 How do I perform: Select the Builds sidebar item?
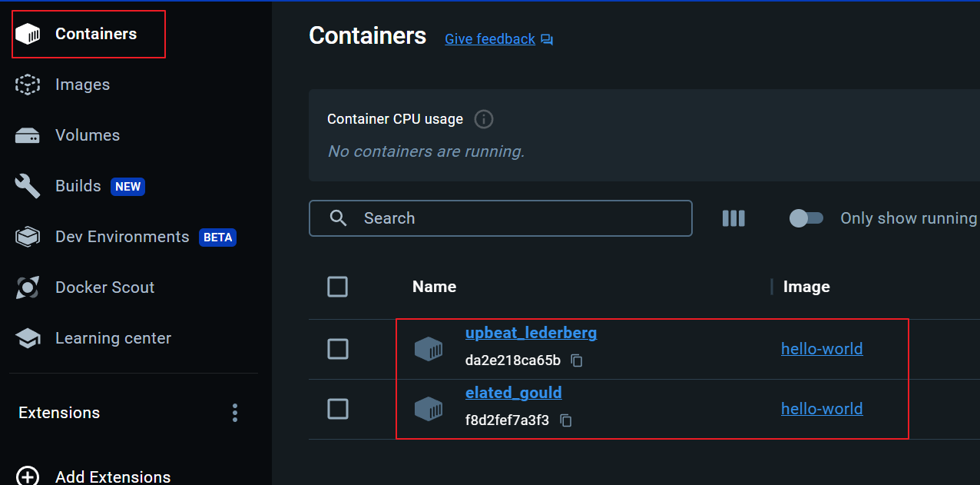click(78, 186)
